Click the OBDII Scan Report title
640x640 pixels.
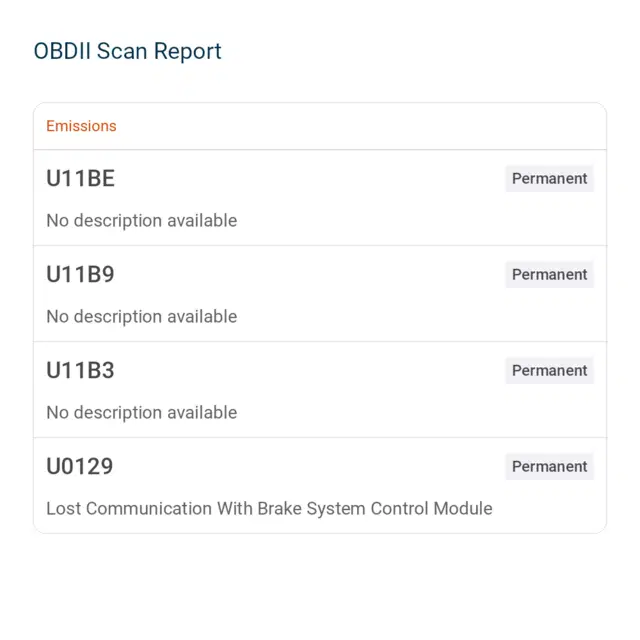pyautogui.click(x=127, y=51)
